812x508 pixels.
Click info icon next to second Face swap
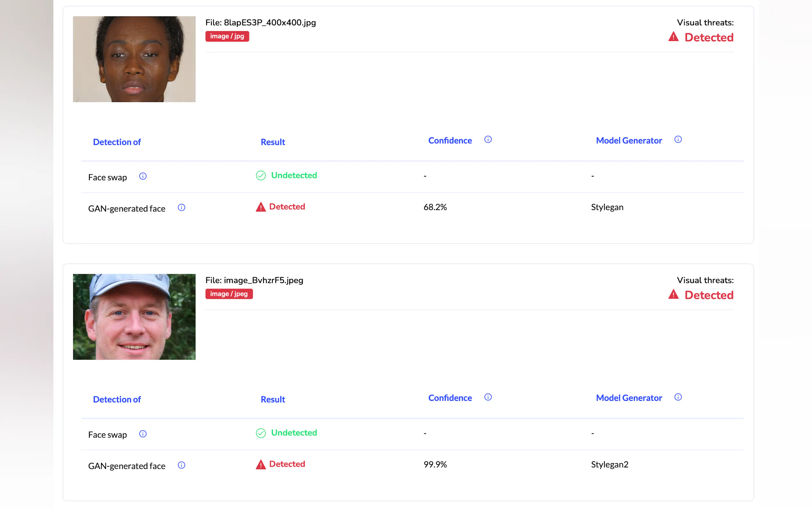(x=143, y=434)
